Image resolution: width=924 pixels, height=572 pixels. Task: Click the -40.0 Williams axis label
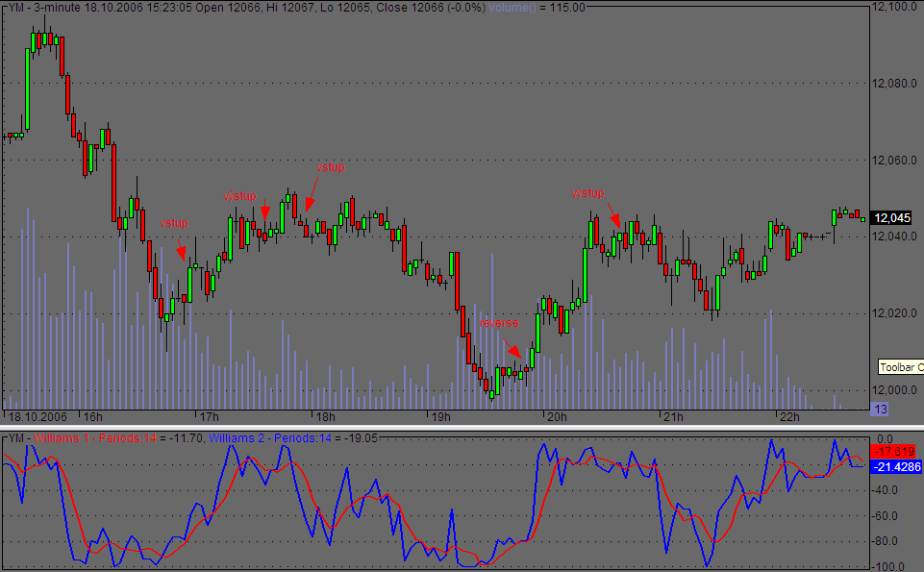click(x=886, y=490)
